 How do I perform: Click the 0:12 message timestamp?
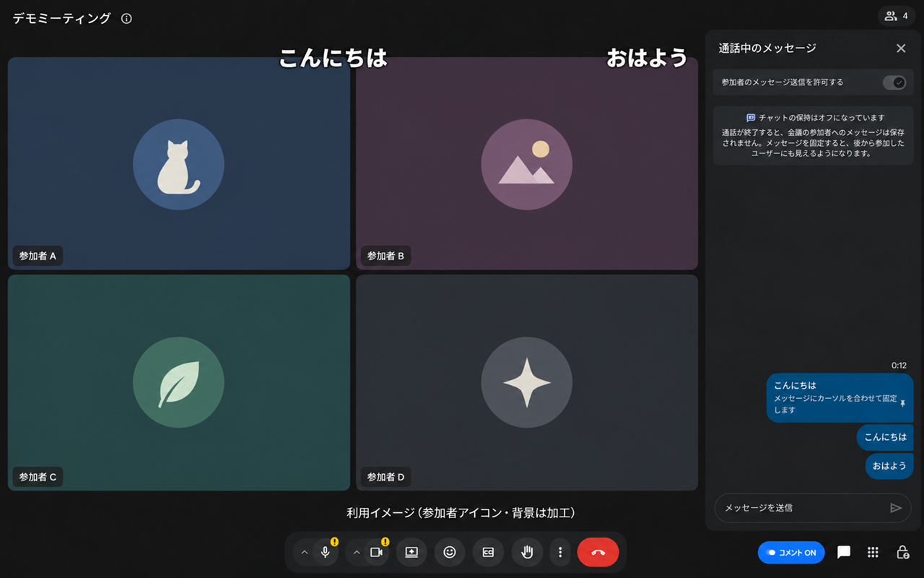(899, 366)
